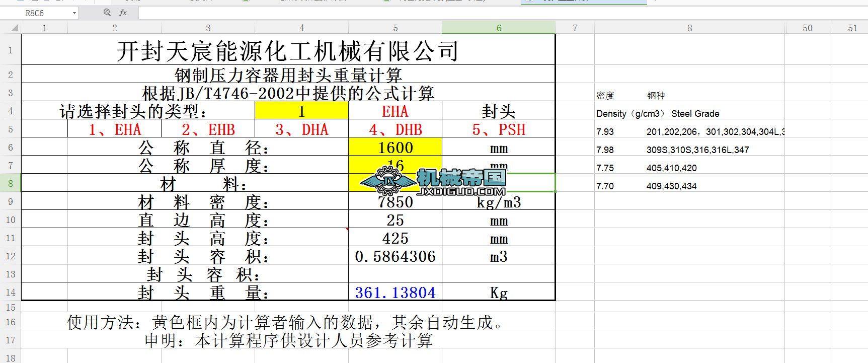Click the red EHA cell in row 4
The height and width of the screenshot is (363, 868).
[395, 111]
